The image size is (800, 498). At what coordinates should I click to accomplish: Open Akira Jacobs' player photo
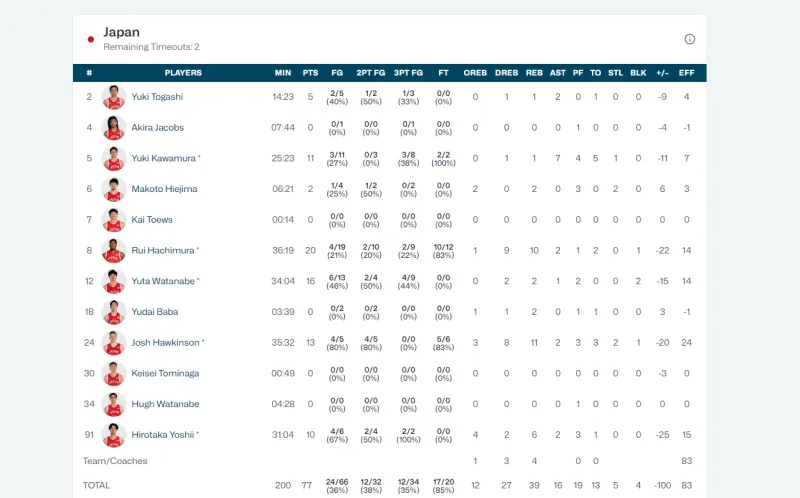(x=114, y=128)
